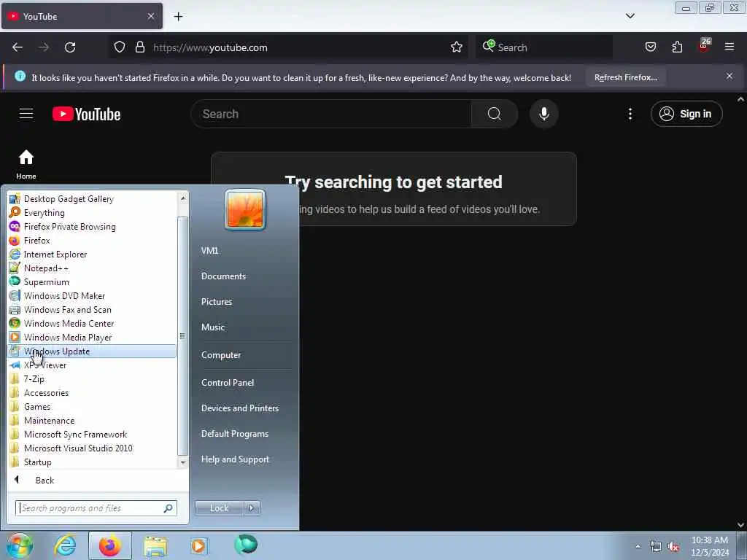Search with your voice microphone
747x560 pixels.
click(x=543, y=114)
